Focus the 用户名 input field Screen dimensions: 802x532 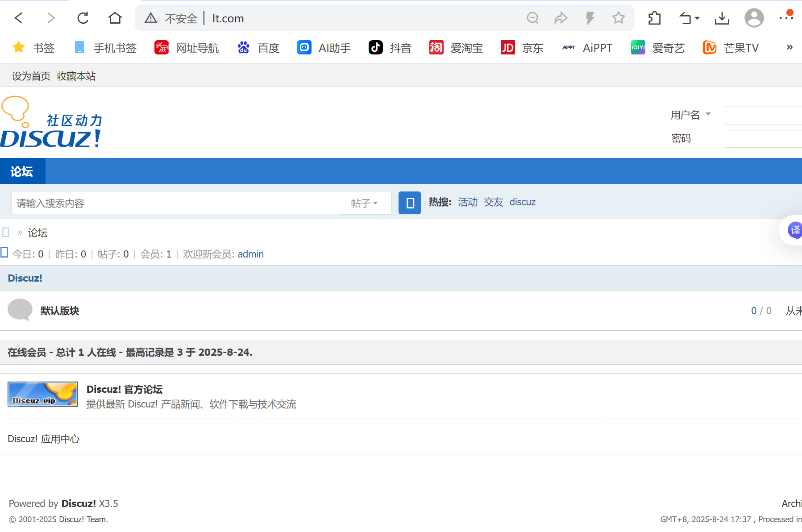[763, 115]
